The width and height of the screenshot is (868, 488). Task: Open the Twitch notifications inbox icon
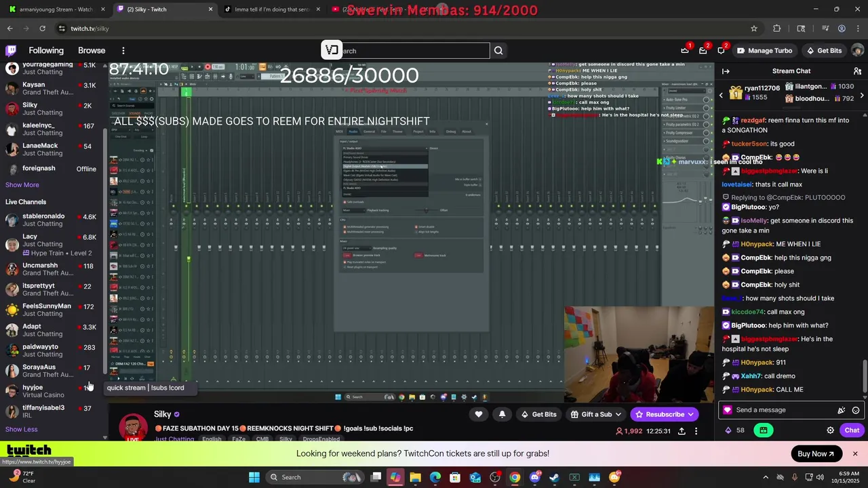pos(703,50)
